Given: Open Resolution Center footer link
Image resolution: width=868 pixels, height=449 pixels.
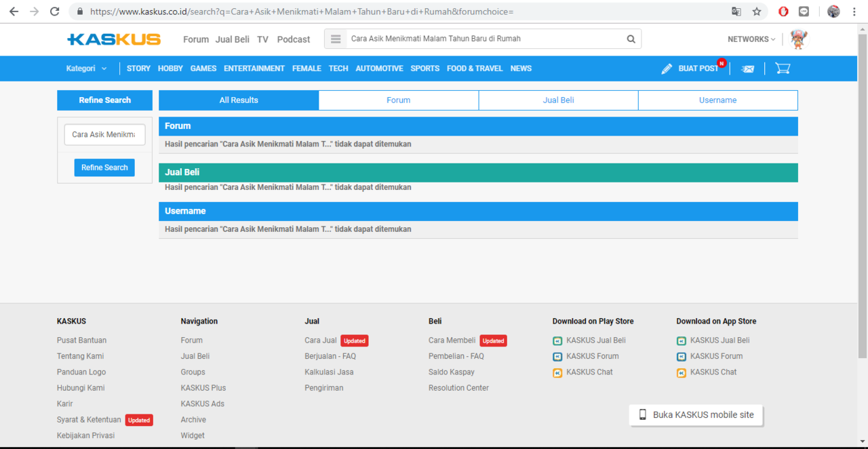Looking at the screenshot, I should [458, 388].
